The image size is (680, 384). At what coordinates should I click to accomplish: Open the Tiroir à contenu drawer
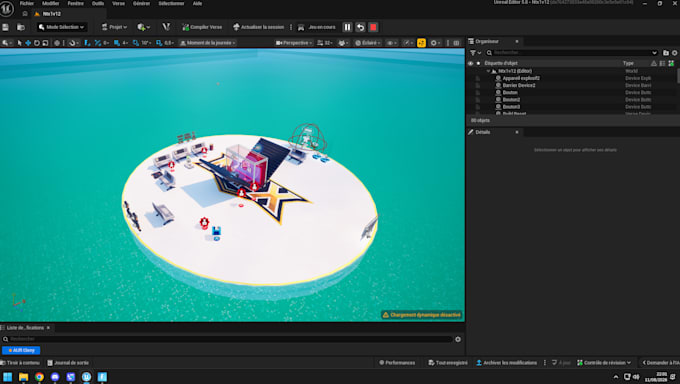[20, 363]
